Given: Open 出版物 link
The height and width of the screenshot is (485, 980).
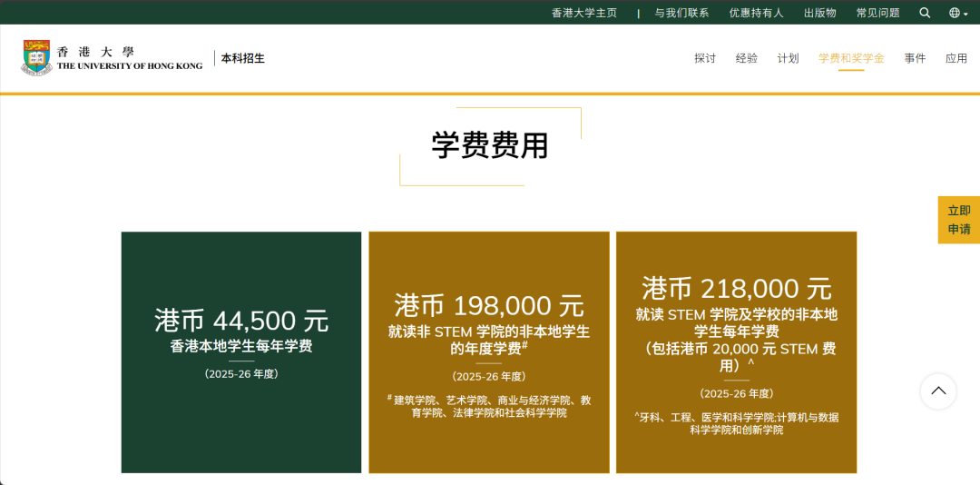Looking at the screenshot, I should pyautogui.click(x=819, y=13).
